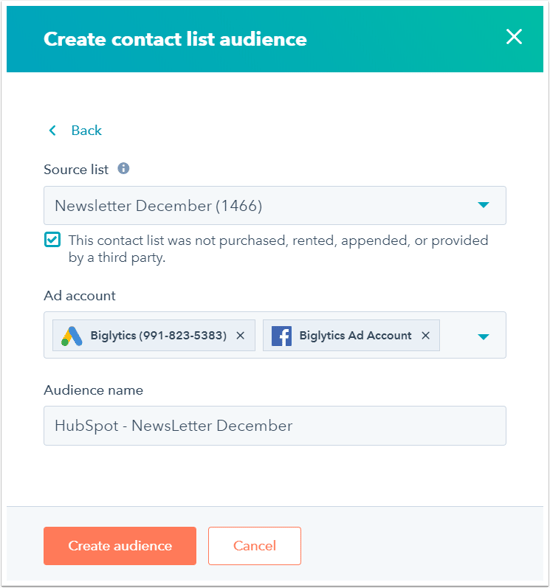Close the Create contact list audience dialog

click(514, 37)
